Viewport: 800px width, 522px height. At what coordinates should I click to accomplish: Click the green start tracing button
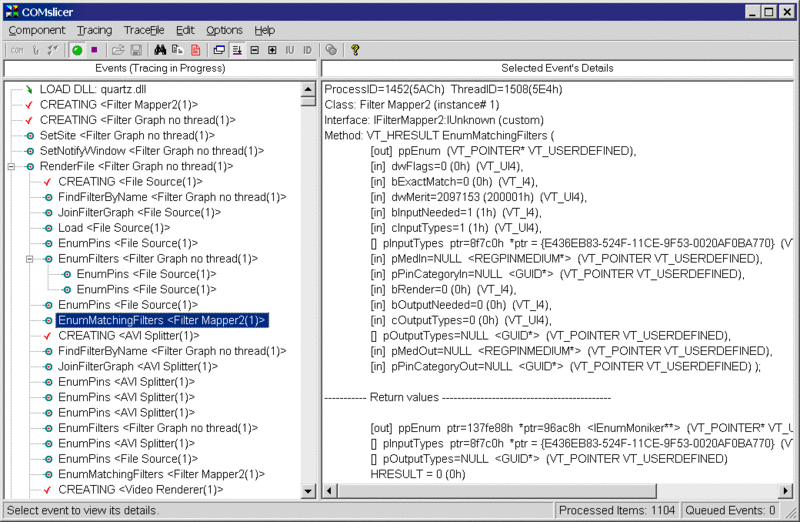[77, 50]
